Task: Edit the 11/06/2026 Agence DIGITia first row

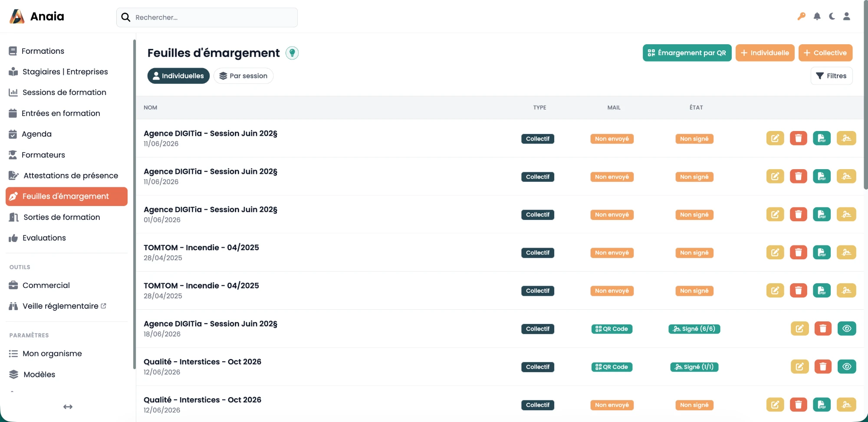Action: click(x=775, y=138)
